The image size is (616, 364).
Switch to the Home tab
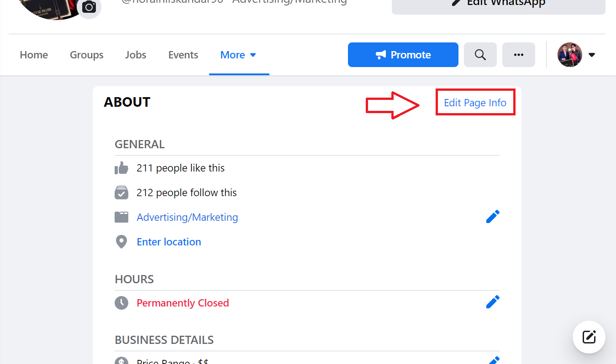pos(34,55)
